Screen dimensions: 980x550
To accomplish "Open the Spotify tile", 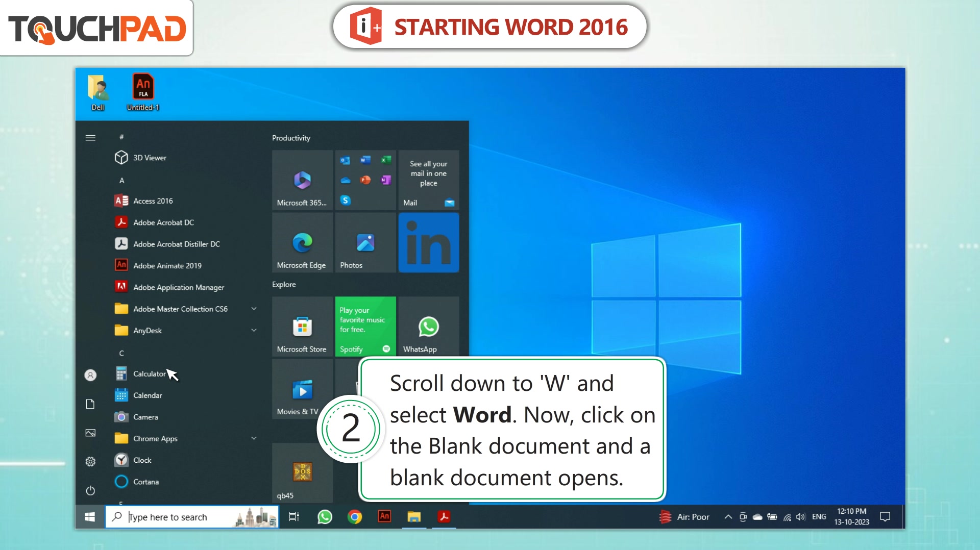I will [365, 327].
